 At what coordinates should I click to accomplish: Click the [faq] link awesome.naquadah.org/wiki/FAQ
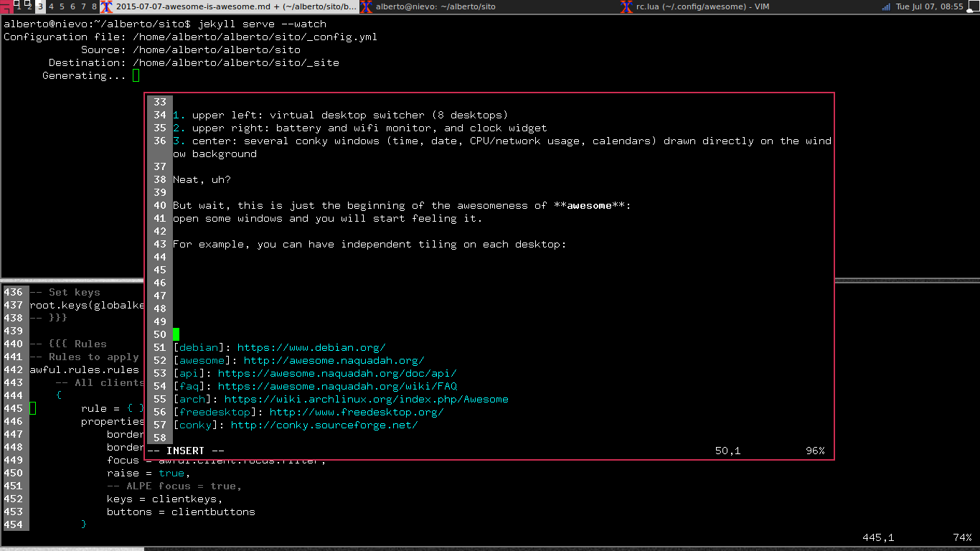click(337, 386)
